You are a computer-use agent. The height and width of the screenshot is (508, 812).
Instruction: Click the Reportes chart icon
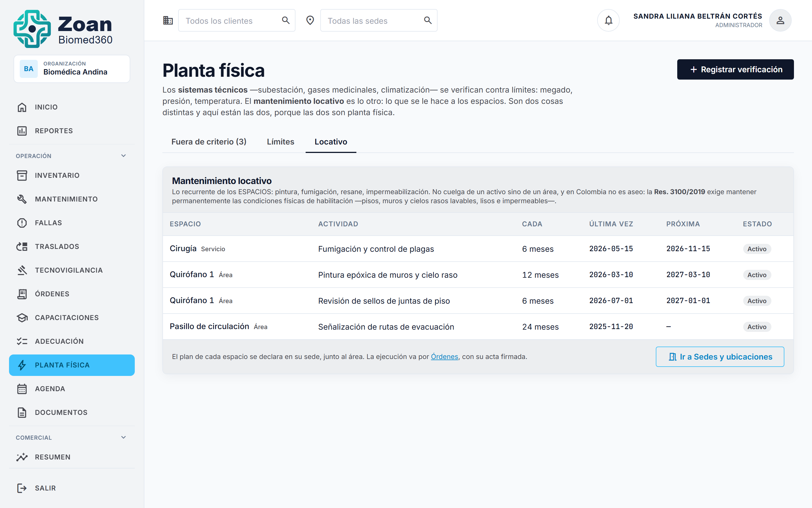[x=22, y=131]
